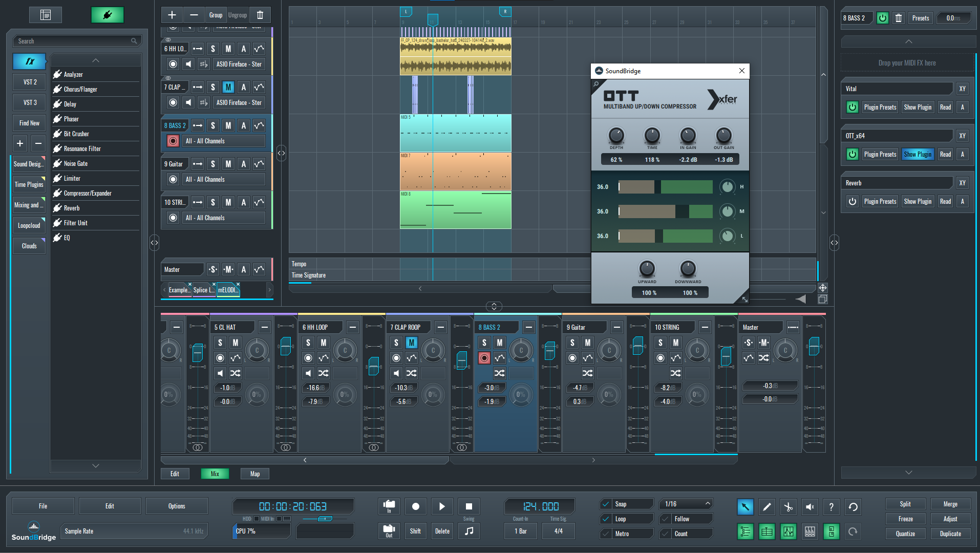
Task: Set punch Out marker
Action: pyautogui.click(x=389, y=531)
